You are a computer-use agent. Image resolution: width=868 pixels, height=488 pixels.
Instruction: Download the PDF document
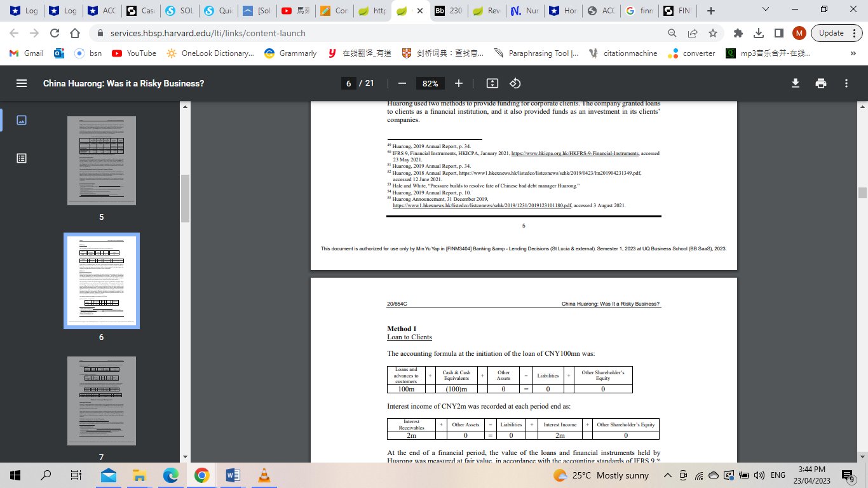795,83
